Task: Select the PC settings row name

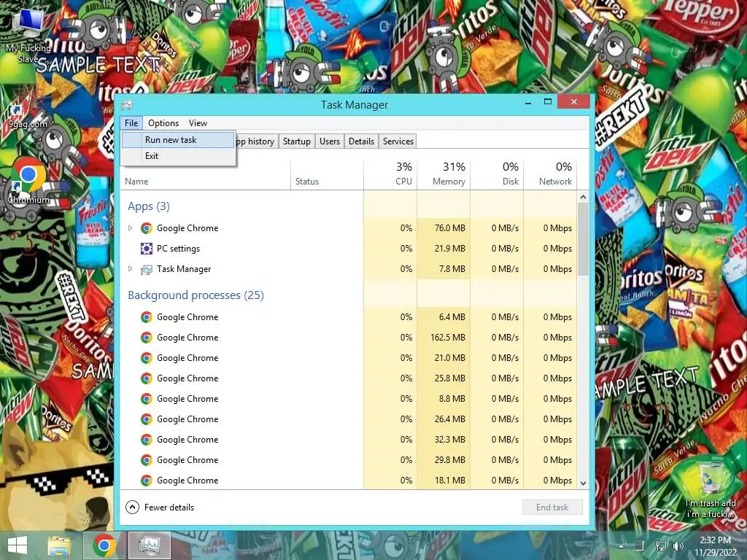Action: pyautogui.click(x=178, y=249)
